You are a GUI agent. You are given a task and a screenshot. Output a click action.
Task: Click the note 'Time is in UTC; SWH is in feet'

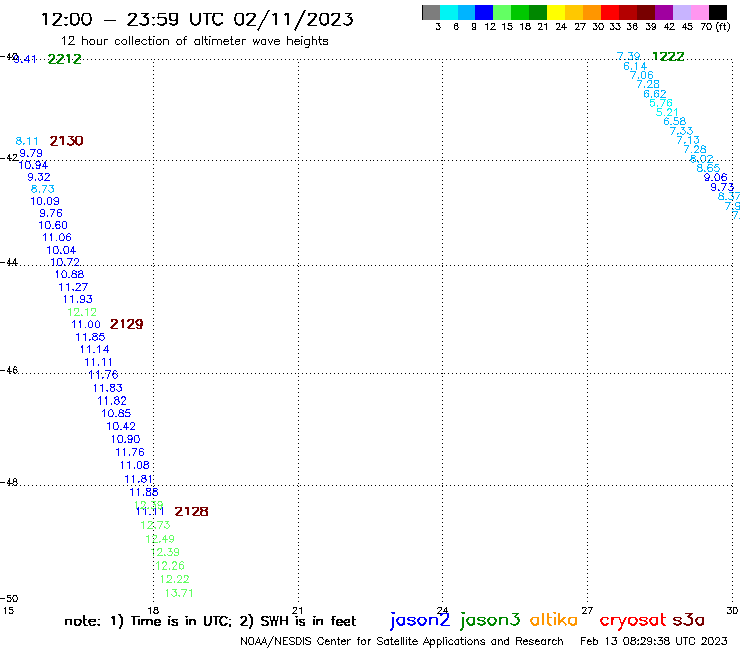point(210,621)
